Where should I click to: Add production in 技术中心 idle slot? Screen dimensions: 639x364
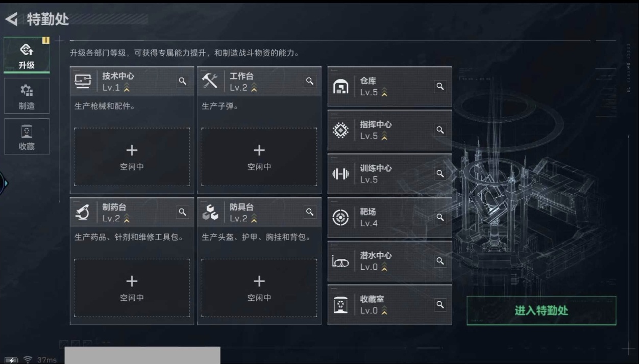click(x=132, y=157)
